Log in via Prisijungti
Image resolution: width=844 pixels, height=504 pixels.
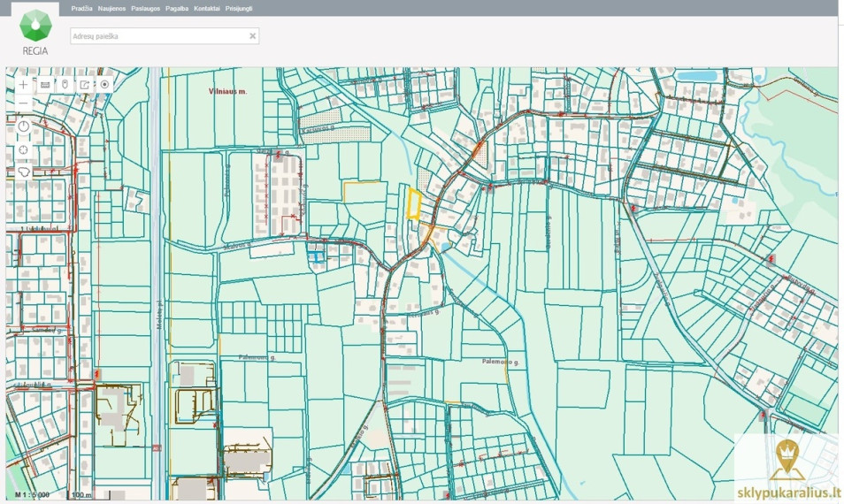tap(239, 9)
